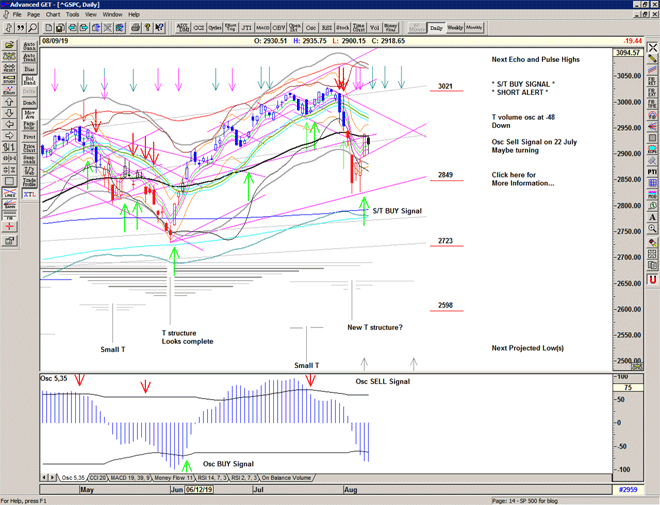Click the red crosshair cursor tool
This screenshot has width=660, height=505.
9,228
